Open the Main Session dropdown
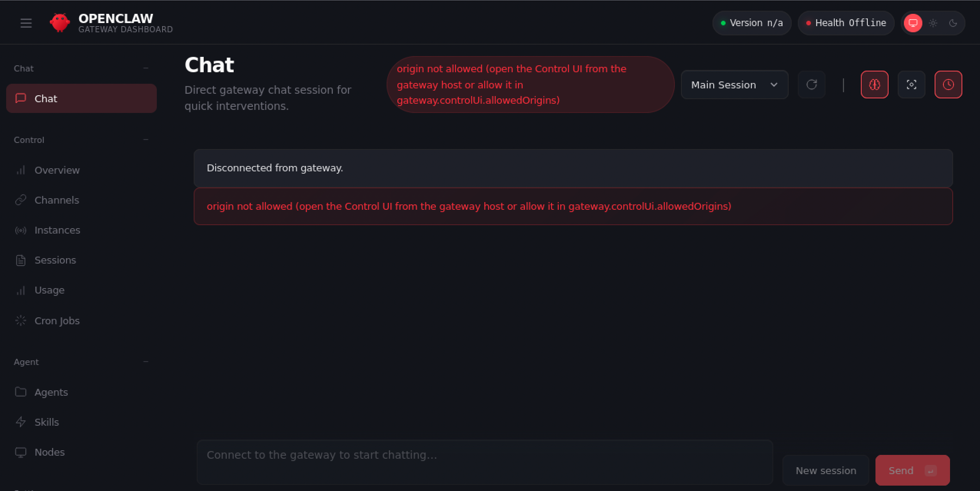This screenshot has width=980, height=491. pos(734,85)
